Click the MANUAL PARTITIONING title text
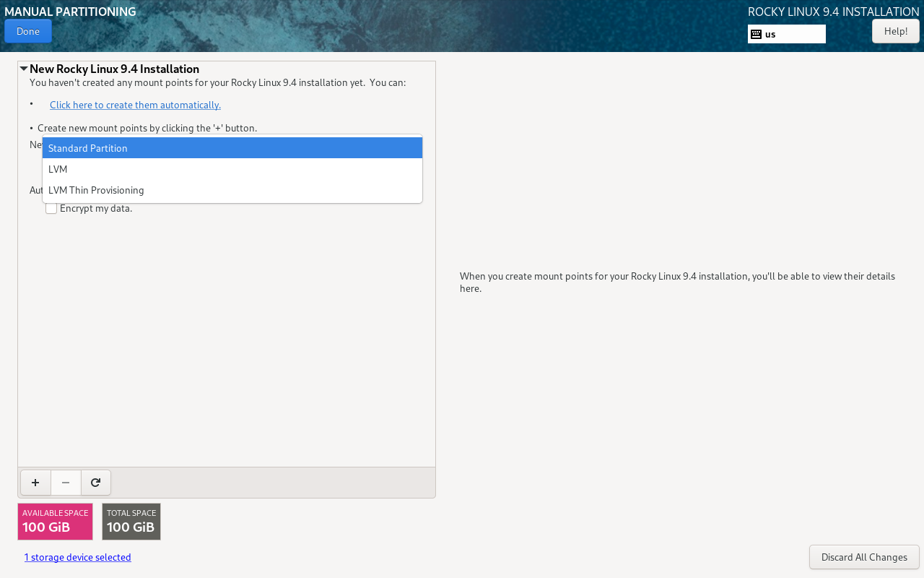Image resolution: width=924 pixels, height=578 pixels. click(x=70, y=12)
